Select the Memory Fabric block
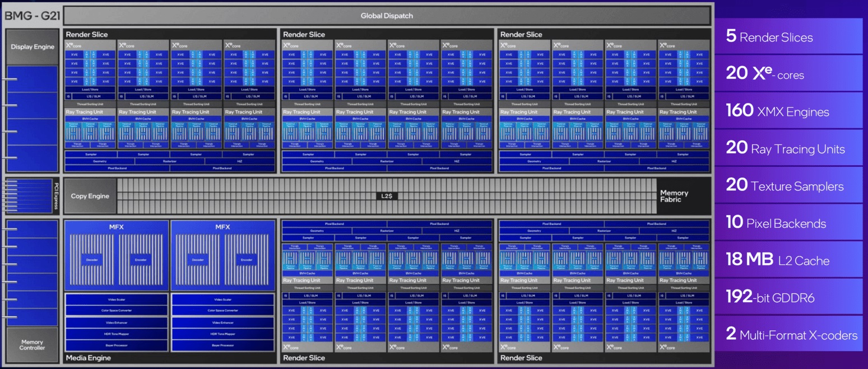Image resolution: width=868 pixels, height=369 pixels. [x=674, y=196]
